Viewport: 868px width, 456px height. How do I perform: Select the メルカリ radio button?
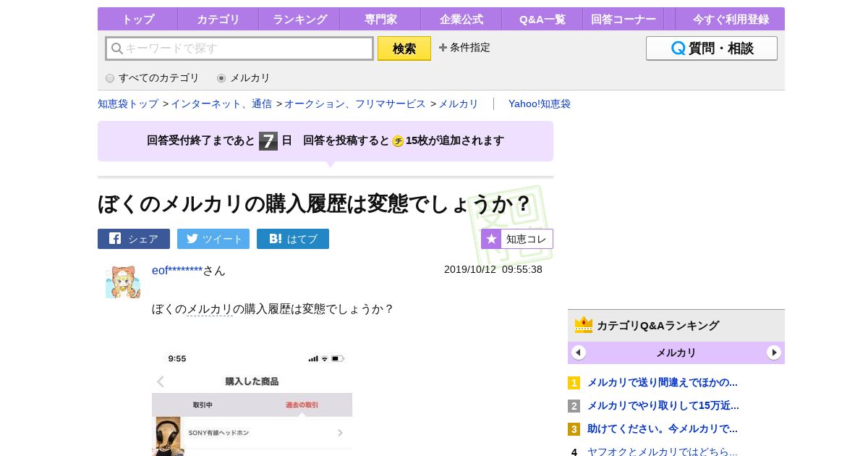tap(221, 78)
